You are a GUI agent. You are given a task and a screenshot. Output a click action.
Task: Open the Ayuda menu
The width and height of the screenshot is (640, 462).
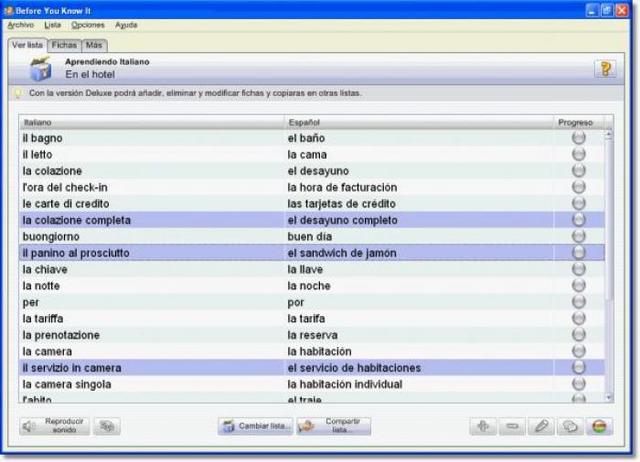126,25
